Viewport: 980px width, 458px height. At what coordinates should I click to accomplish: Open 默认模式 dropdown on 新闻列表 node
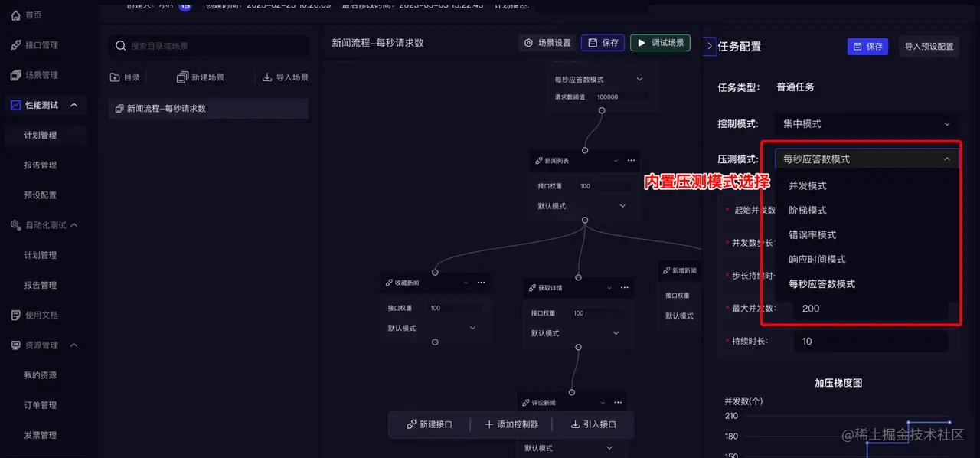pyautogui.click(x=582, y=206)
